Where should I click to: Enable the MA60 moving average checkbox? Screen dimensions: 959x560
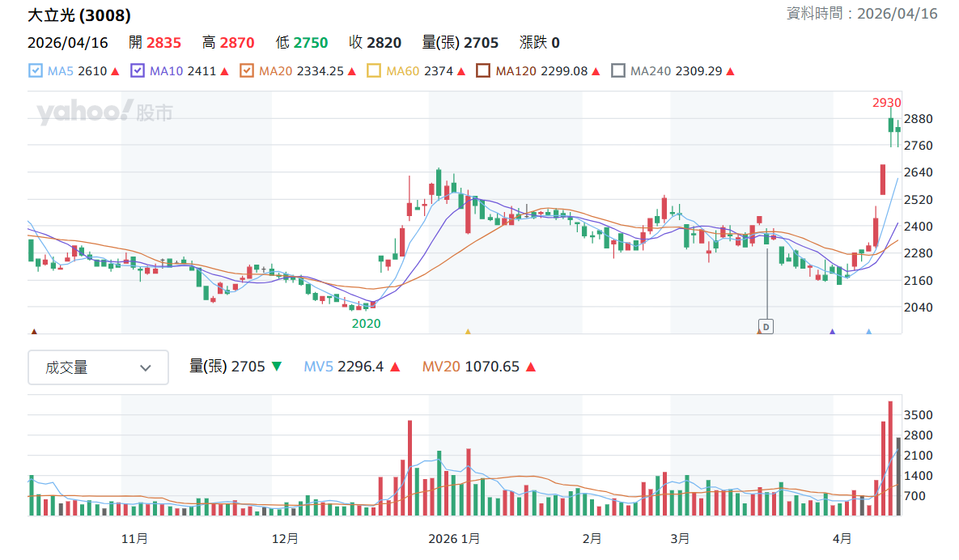click(x=374, y=71)
